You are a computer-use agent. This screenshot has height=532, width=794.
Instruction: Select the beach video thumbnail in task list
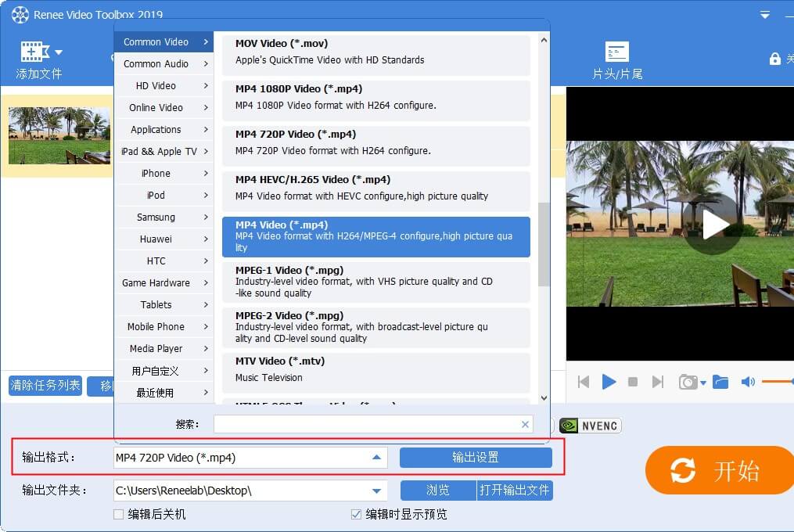[59, 135]
